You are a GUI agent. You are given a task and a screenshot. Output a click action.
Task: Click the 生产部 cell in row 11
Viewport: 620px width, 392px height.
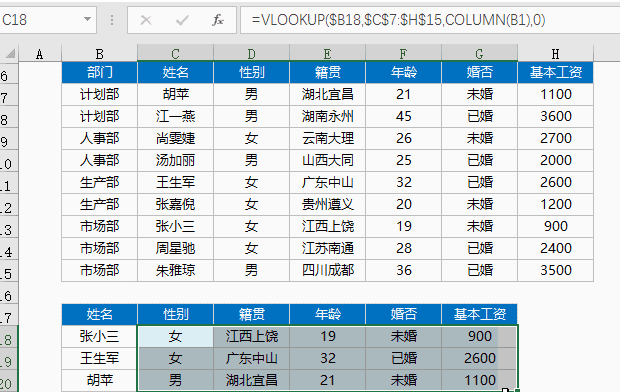tap(99, 182)
